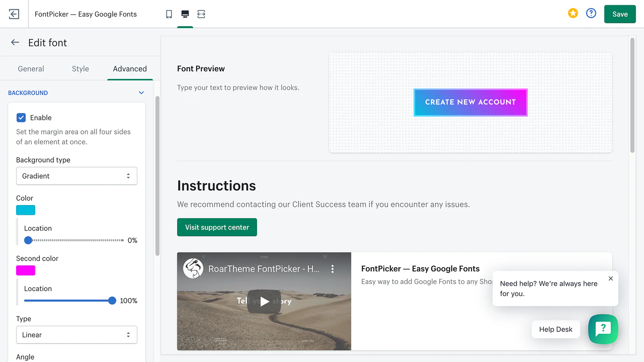
Task: Close the Need help popup
Action: pos(611,278)
